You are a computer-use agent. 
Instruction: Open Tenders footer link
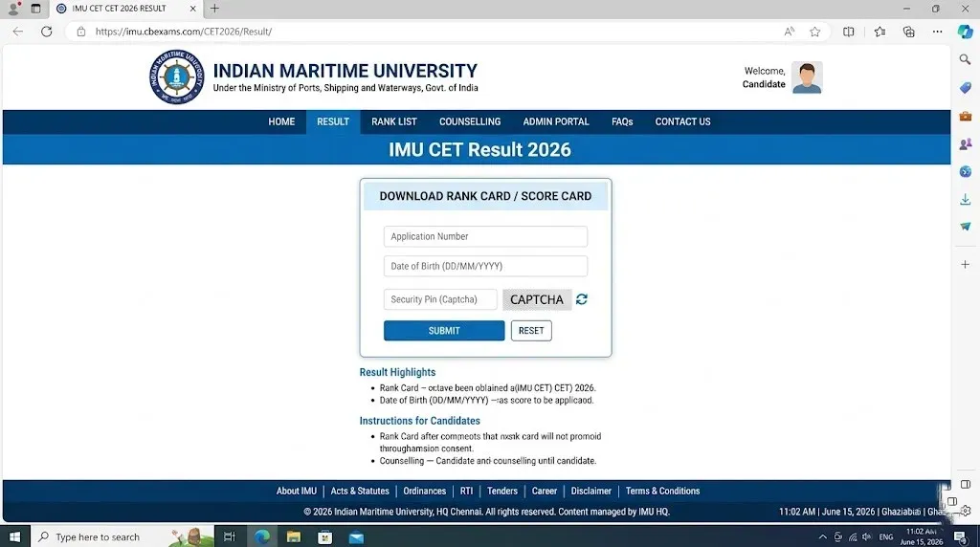click(501, 491)
